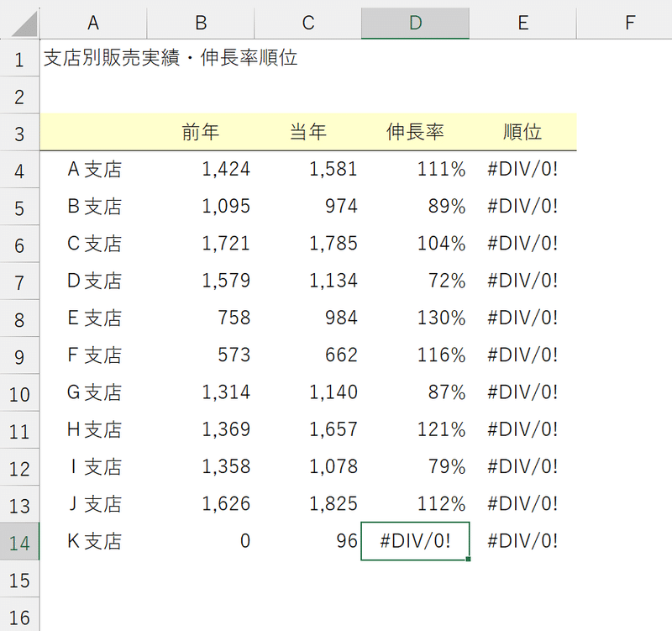Click the cell with value 1,785
The width and height of the screenshot is (672, 631).
(308, 244)
